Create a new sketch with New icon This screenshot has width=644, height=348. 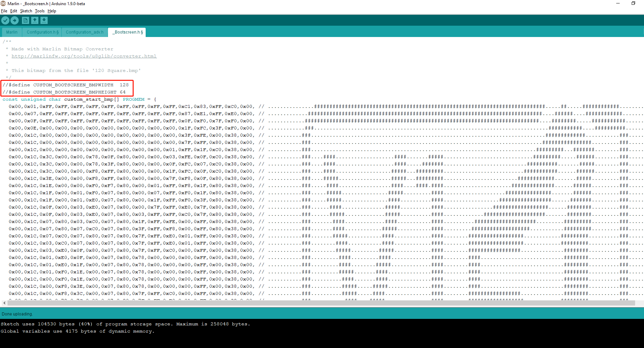(x=25, y=21)
